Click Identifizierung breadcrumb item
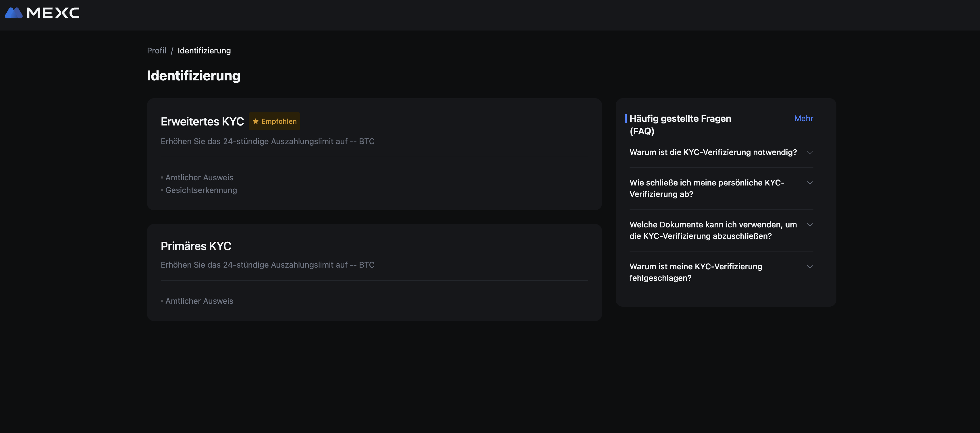Screen dimensions: 980x433 point(204,51)
